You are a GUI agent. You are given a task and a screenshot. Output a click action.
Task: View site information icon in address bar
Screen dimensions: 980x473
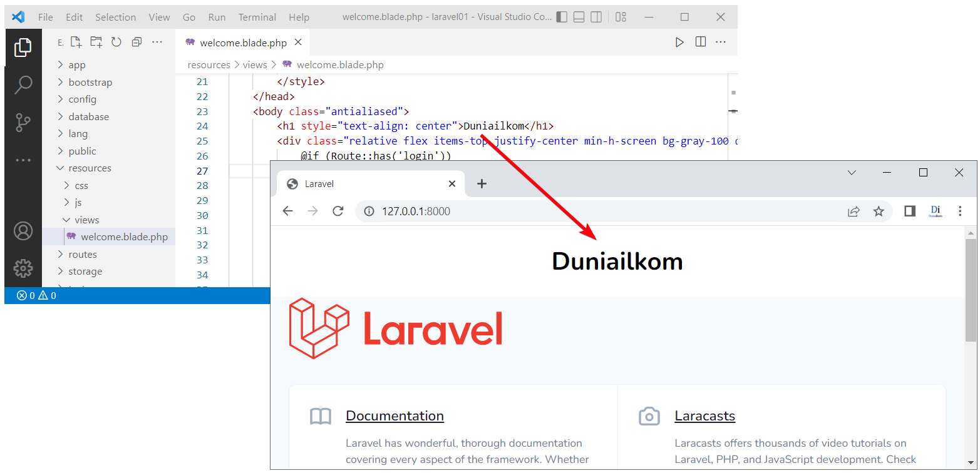[369, 211]
